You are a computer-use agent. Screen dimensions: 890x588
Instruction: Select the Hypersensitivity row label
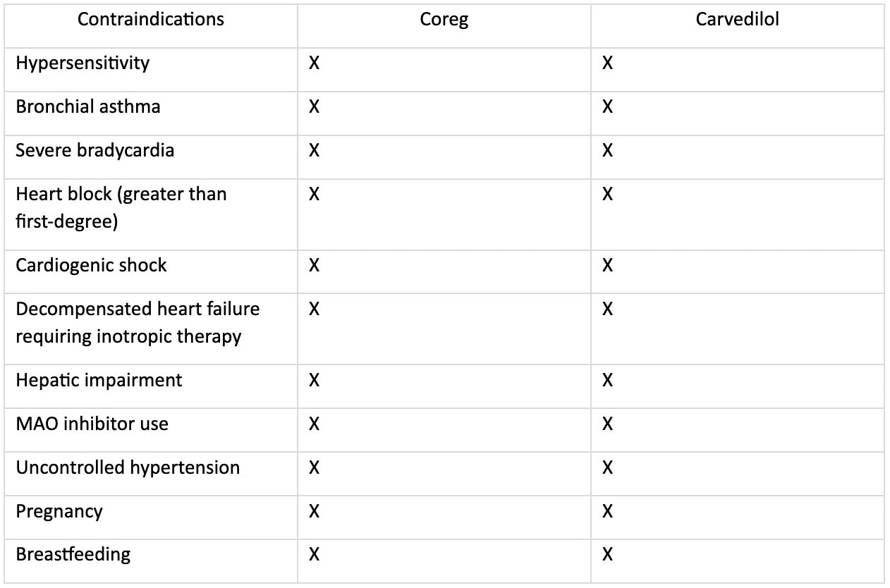(83, 63)
